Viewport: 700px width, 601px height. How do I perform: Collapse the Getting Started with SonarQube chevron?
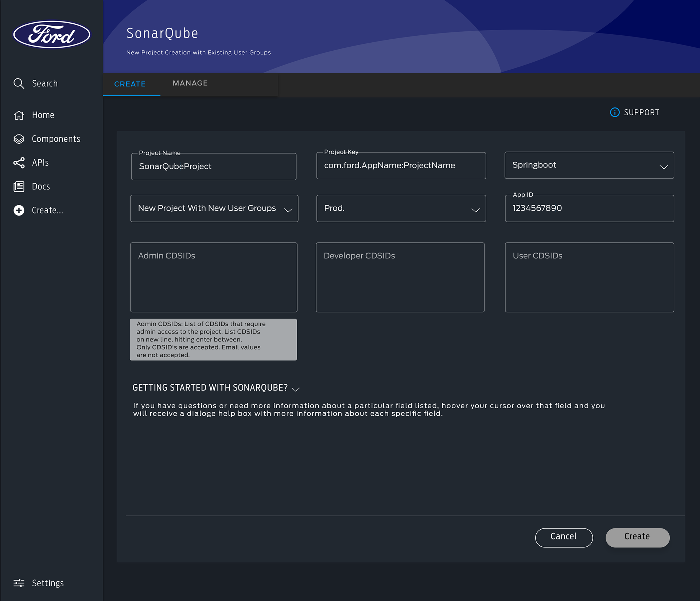pyautogui.click(x=296, y=389)
